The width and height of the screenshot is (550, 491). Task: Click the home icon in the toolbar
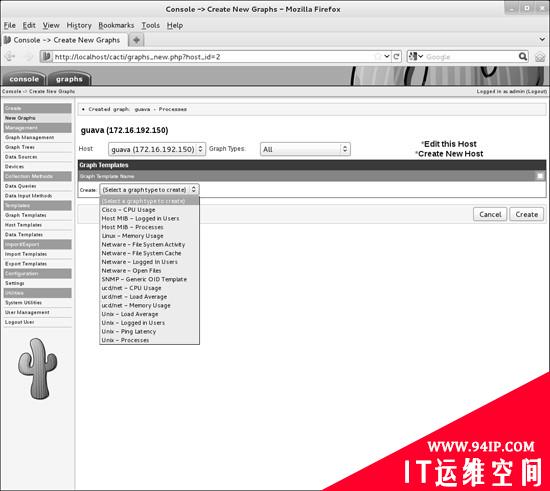pyautogui.click(x=540, y=57)
